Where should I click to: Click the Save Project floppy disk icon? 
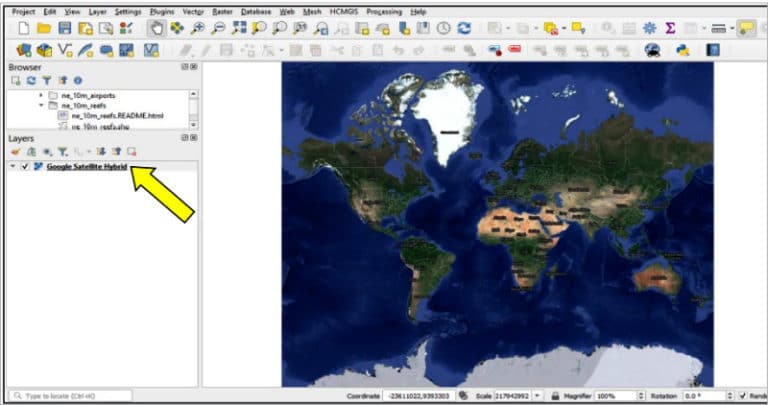(65, 28)
